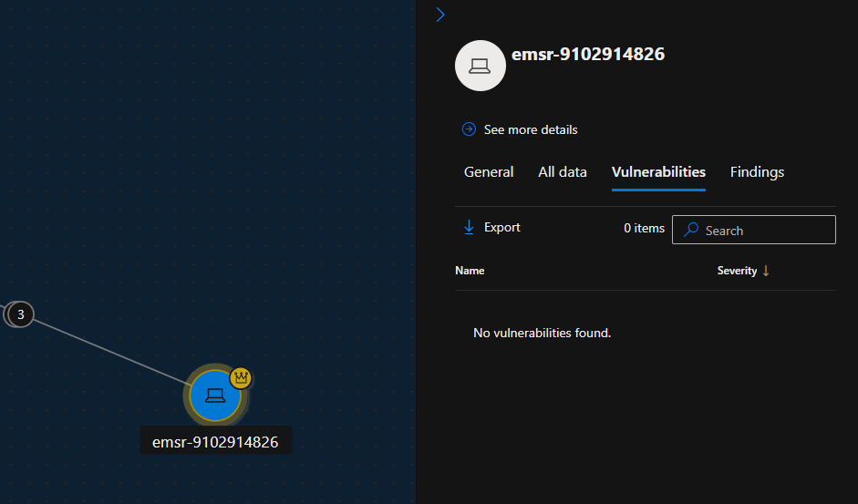
Task: Click the Export download arrow icon
Action: [470, 227]
